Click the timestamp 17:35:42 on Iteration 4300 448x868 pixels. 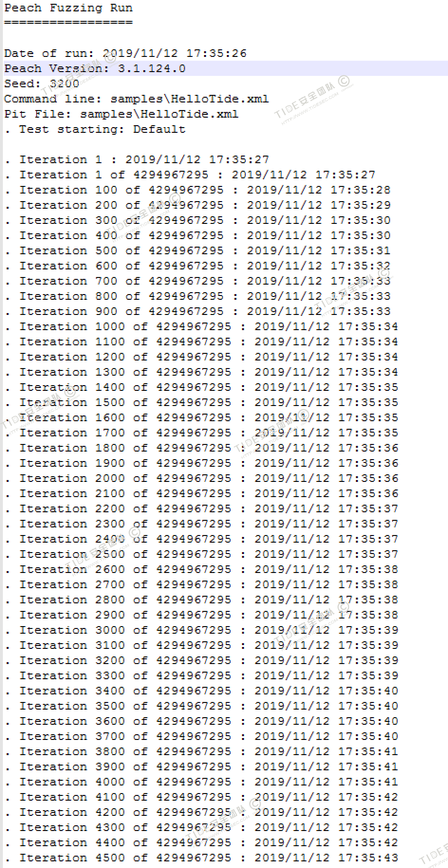pyautogui.click(x=368, y=827)
